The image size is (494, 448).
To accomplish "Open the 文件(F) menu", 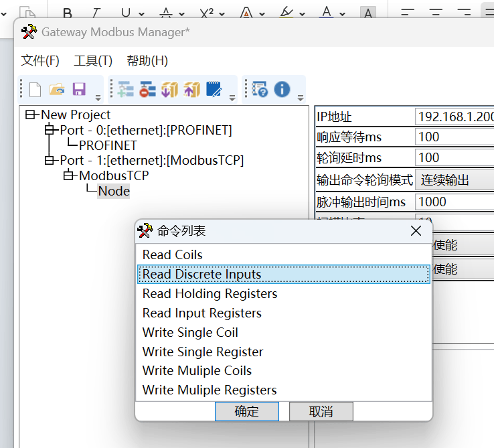I will [40, 60].
